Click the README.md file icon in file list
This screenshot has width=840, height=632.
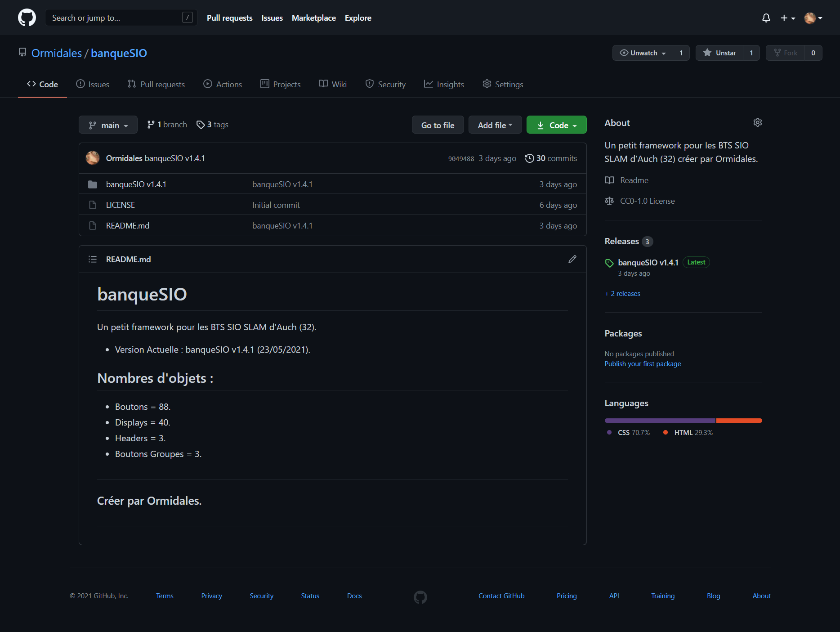pyautogui.click(x=93, y=226)
